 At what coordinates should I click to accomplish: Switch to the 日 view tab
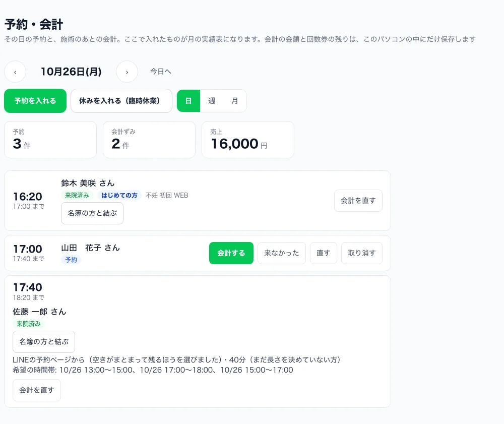(x=188, y=101)
